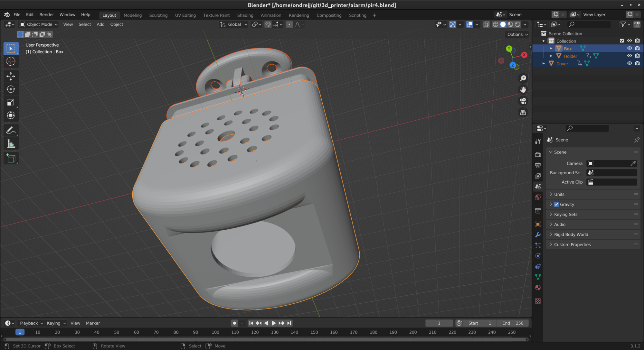The image size is (644, 350).
Task: Switch to the Modeling workspace tab
Action: coord(132,15)
